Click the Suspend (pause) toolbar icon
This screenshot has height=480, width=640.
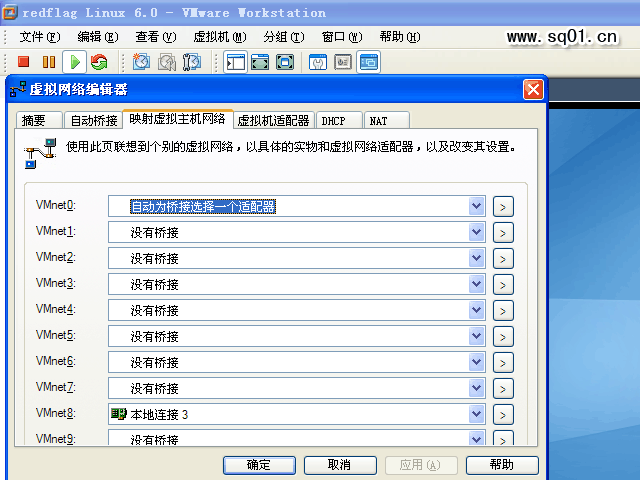49,62
